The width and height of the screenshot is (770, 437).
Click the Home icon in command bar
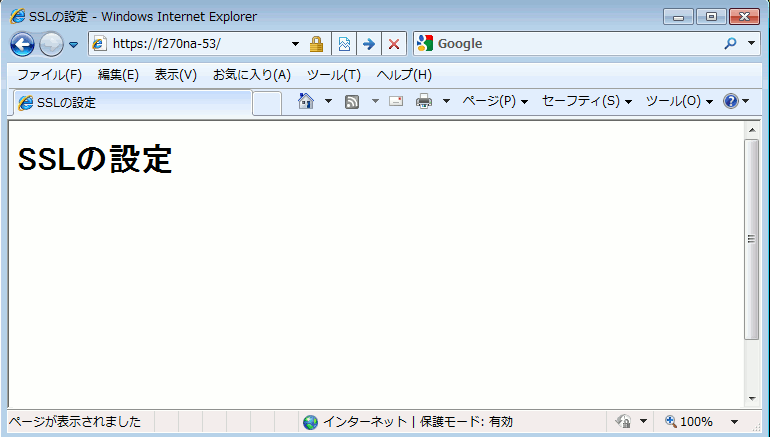pos(307,101)
